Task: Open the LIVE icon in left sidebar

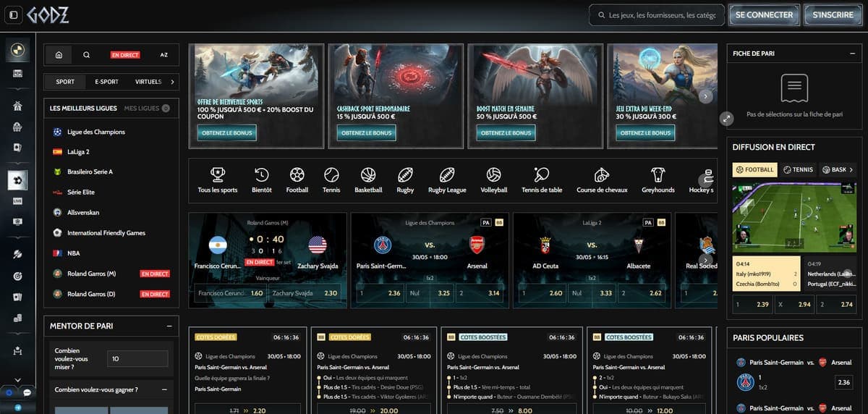Action: click(x=17, y=200)
